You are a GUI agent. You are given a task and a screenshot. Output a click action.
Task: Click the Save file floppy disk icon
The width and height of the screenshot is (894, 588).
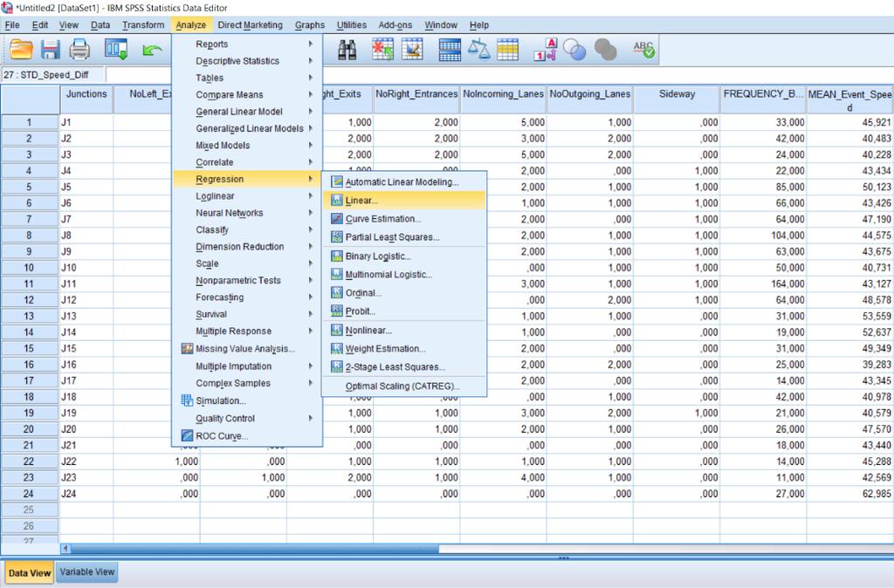(x=50, y=50)
